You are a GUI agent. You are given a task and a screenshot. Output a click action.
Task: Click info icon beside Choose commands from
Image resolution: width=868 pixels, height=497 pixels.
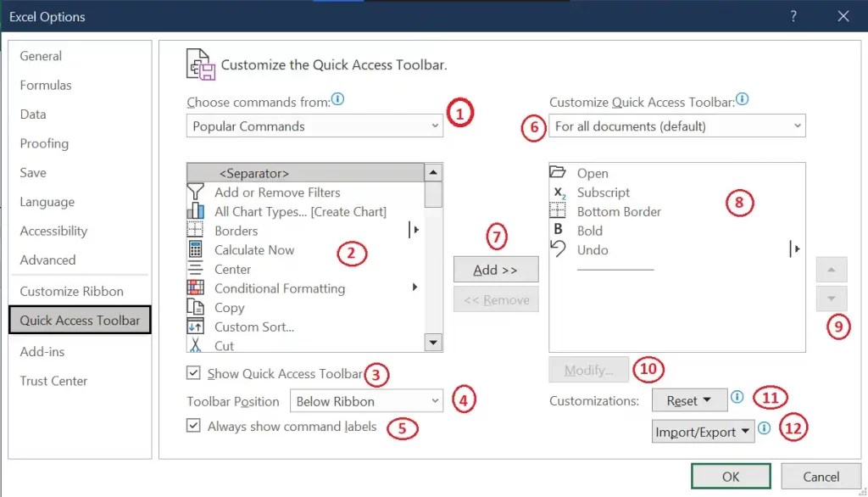337,99
